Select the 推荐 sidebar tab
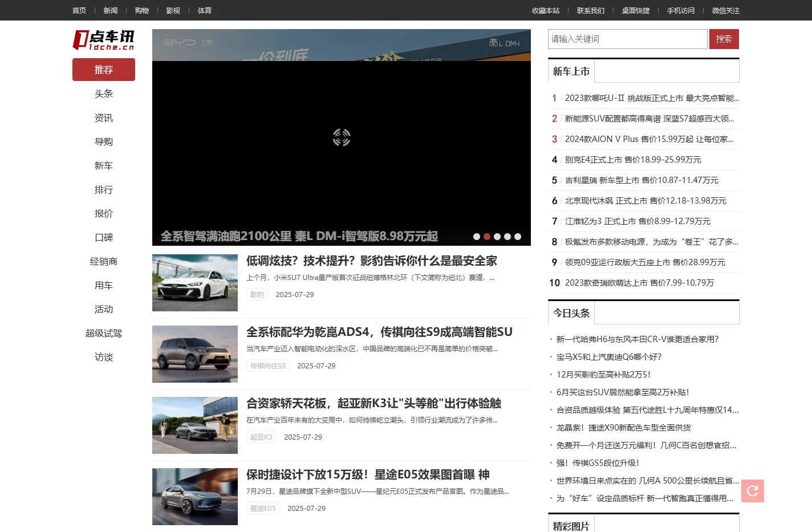The height and width of the screenshot is (532, 812). click(x=104, y=70)
